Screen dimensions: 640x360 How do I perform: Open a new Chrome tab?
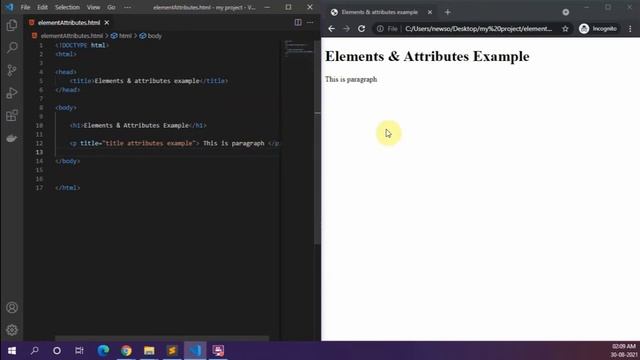click(x=447, y=12)
